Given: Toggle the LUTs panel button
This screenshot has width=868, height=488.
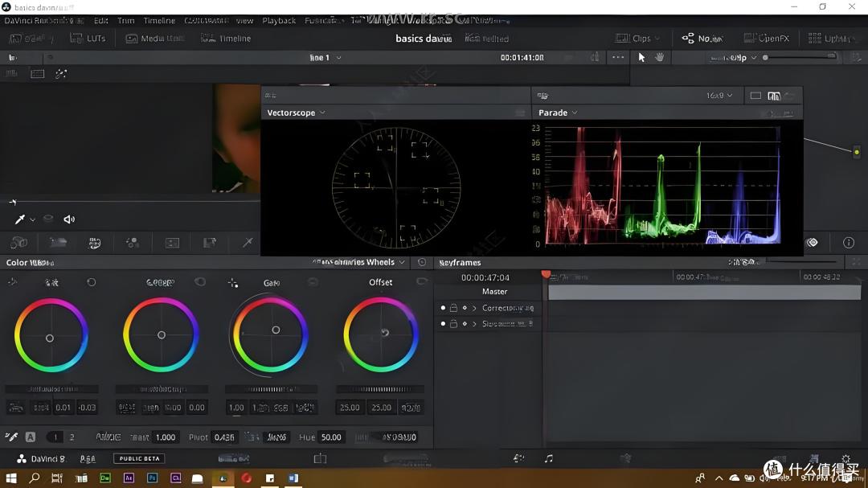Looking at the screenshot, I should pos(88,39).
